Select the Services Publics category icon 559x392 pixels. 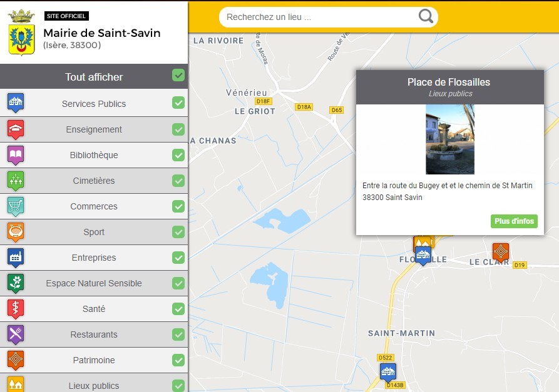[15, 104]
